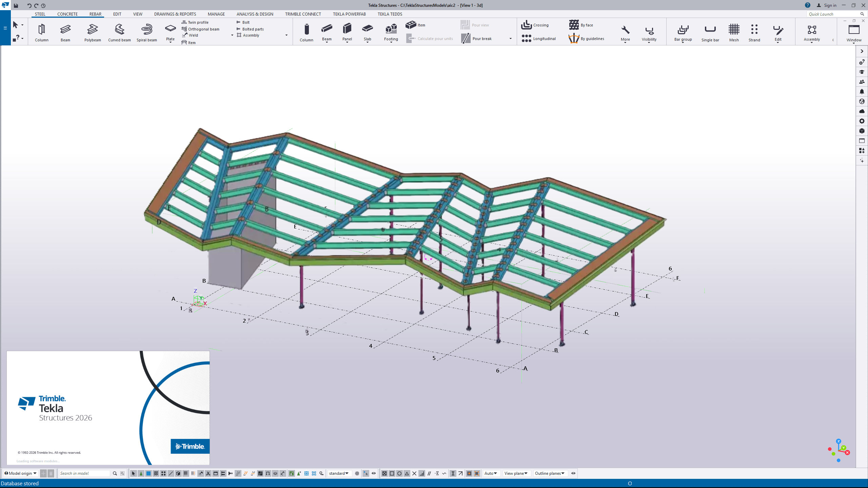Open the Model origin dropdown
The width and height of the screenshot is (868, 488).
(x=20, y=473)
